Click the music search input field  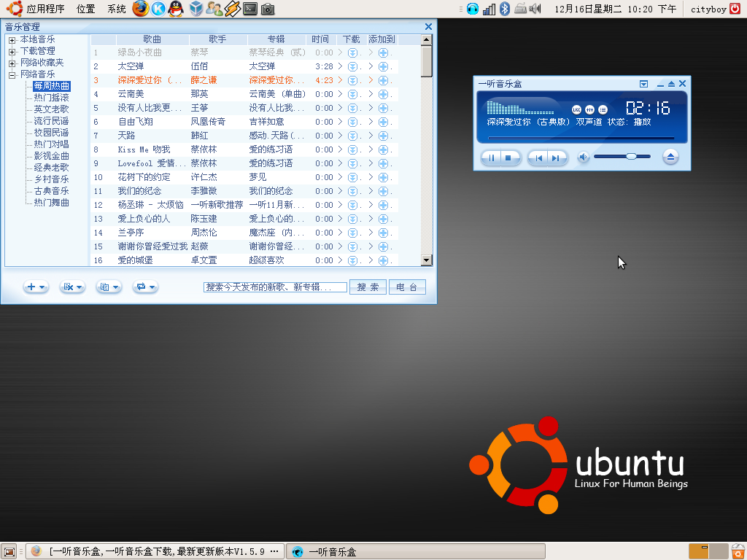(x=275, y=287)
